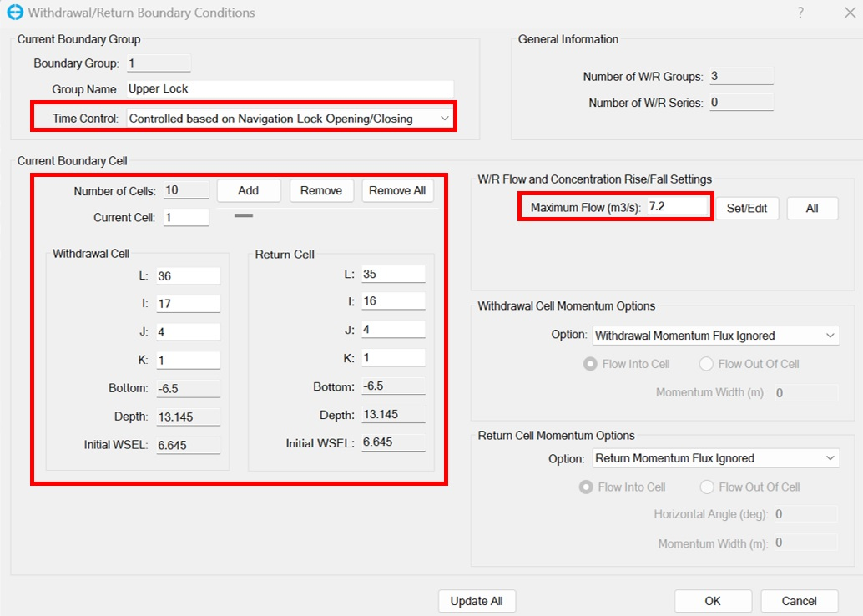Click the Group Name text field
The height and width of the screenshot is (616, 863).
(x=289, y=89)
